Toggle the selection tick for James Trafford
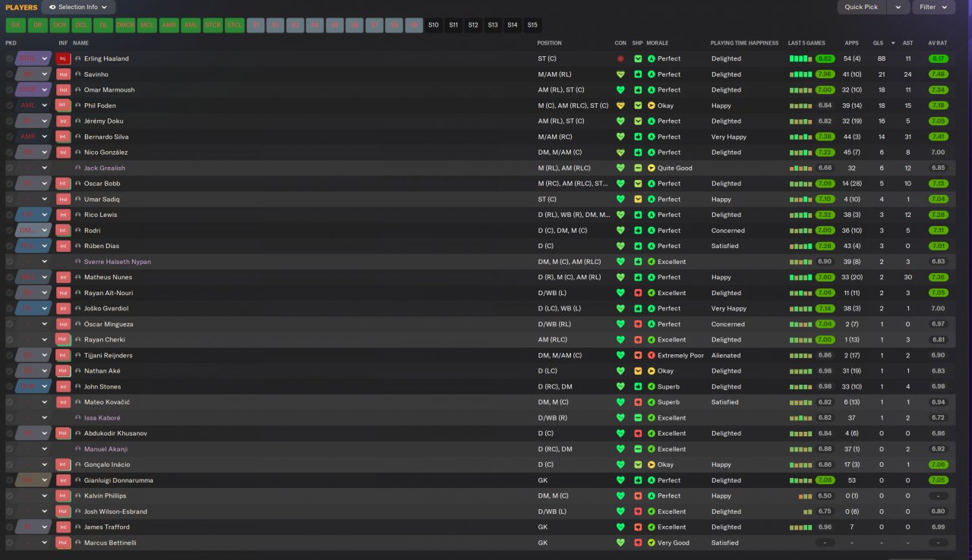This screenshot has width=972, height=560. [9, 527]
